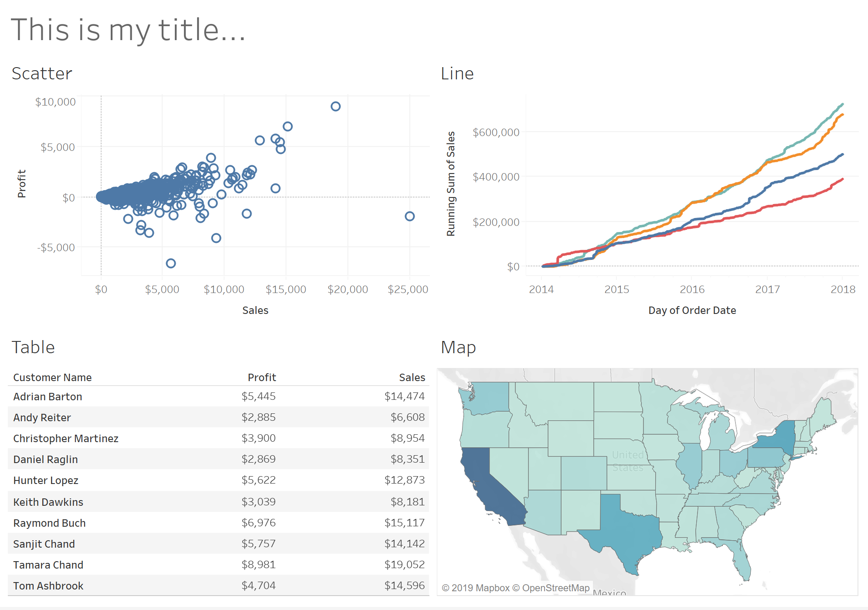This screenshot has height=610, width=868.
Task: Click the Profit column header in the table
Action: coord(262,378)
